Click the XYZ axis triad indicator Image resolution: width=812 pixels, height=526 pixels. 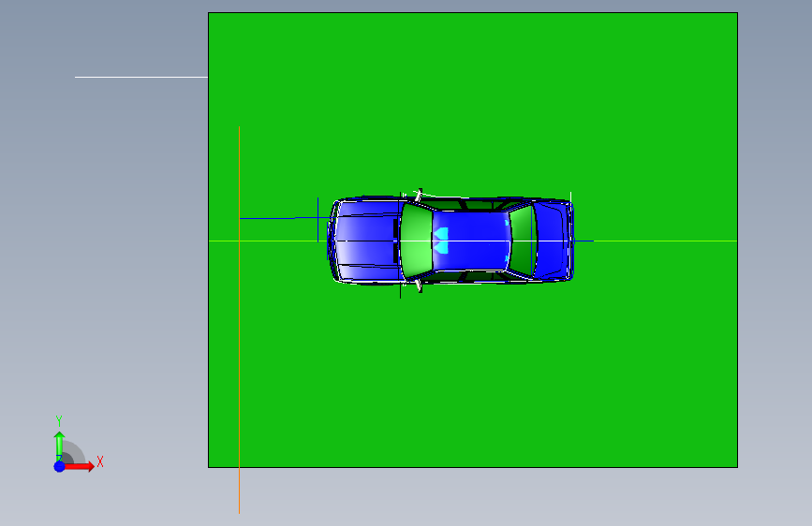[78, 445]
